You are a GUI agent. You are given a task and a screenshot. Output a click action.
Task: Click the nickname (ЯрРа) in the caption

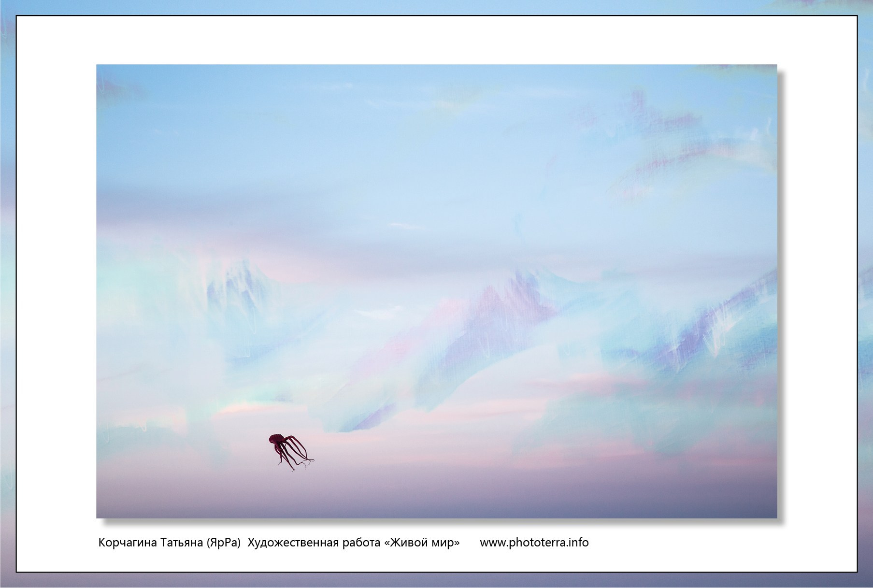pyautogui.click(x=223, y=543)
